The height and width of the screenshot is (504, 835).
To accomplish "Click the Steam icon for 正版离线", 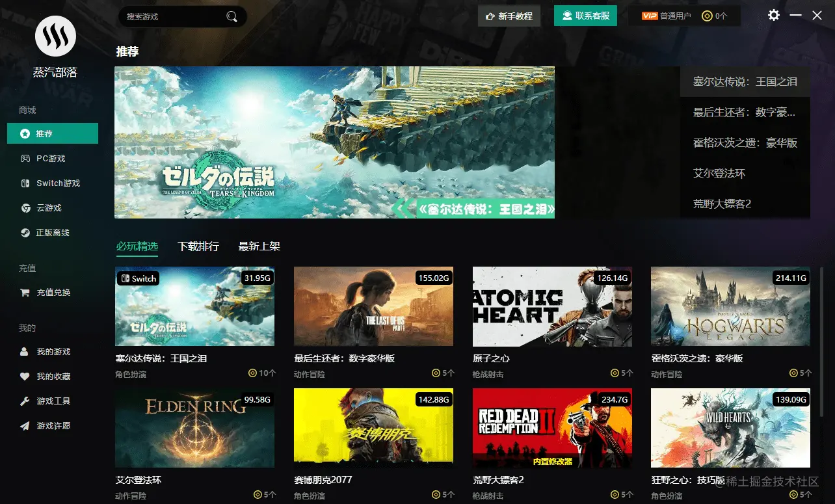I will click(x=25, y=233).
